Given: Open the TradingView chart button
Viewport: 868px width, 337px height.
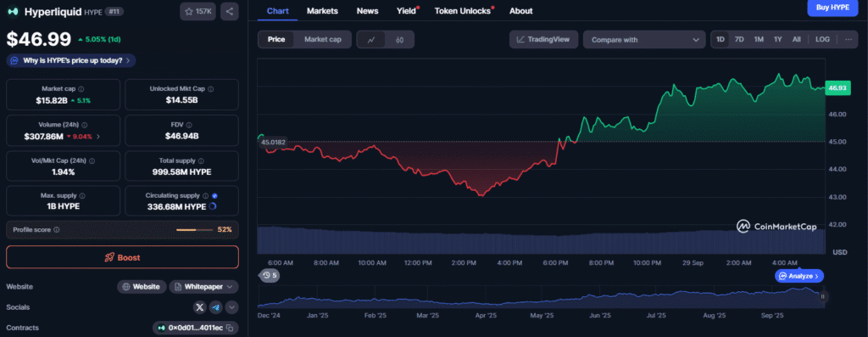Looking at the screenshot, I should [x=543, y=39].
